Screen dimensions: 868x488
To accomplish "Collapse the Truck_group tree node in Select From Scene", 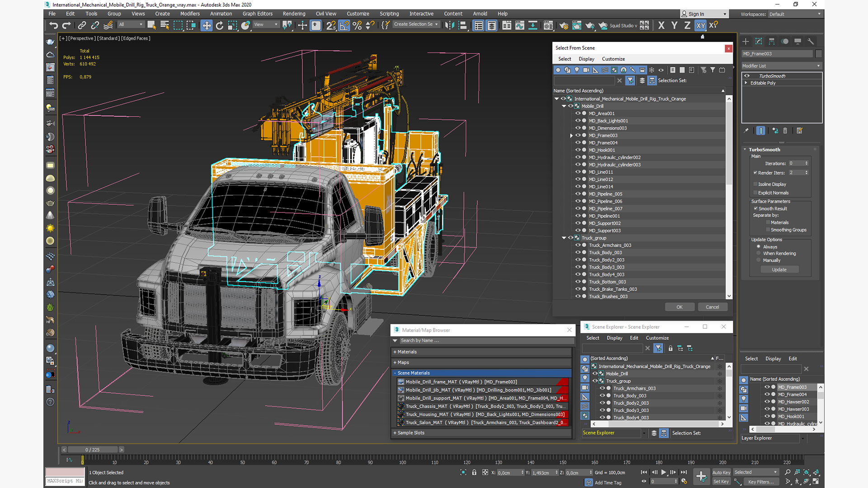I will coord(564,238).
